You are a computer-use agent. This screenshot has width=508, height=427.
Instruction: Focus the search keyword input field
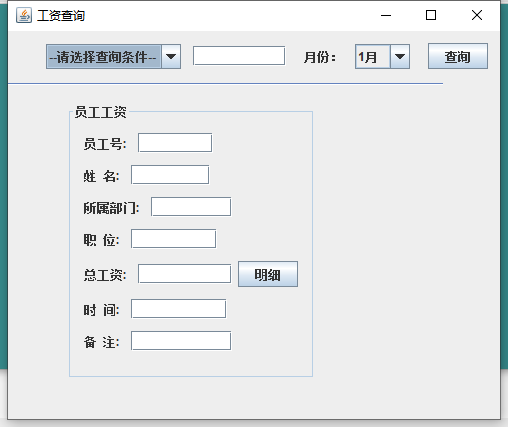[x=239, y=56]
